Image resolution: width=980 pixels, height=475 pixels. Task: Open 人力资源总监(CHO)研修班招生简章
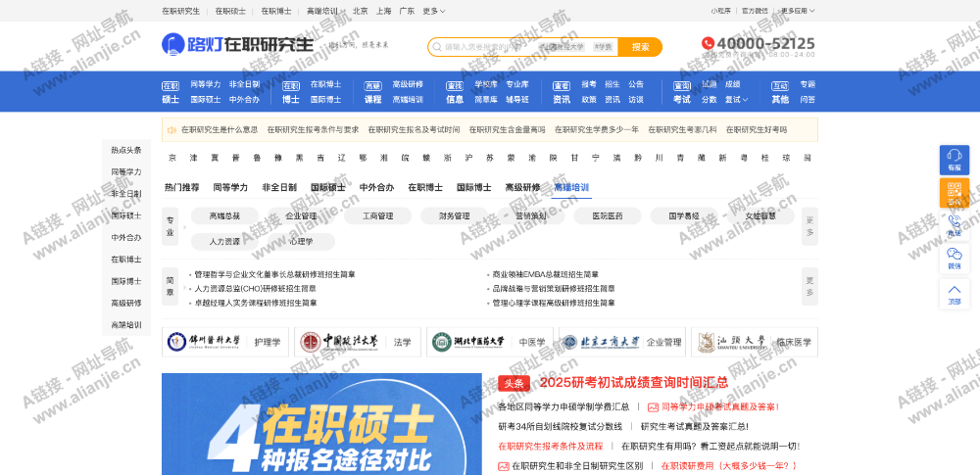[x=255, y=289]
